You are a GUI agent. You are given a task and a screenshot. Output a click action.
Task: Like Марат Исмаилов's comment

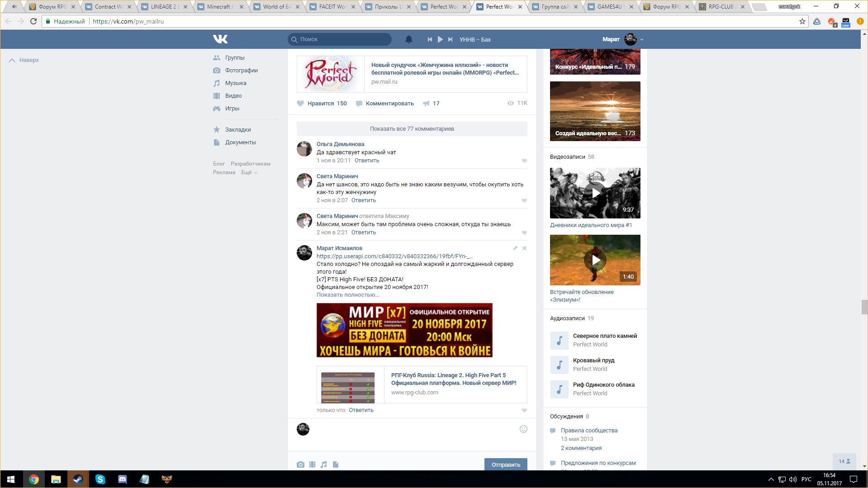point(524,410)
